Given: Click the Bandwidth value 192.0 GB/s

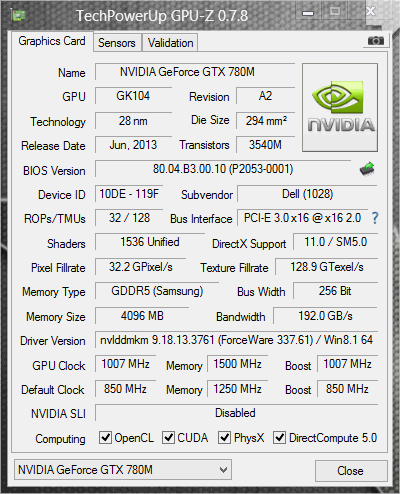Looking at the screenshot, I should coord(325,316).
